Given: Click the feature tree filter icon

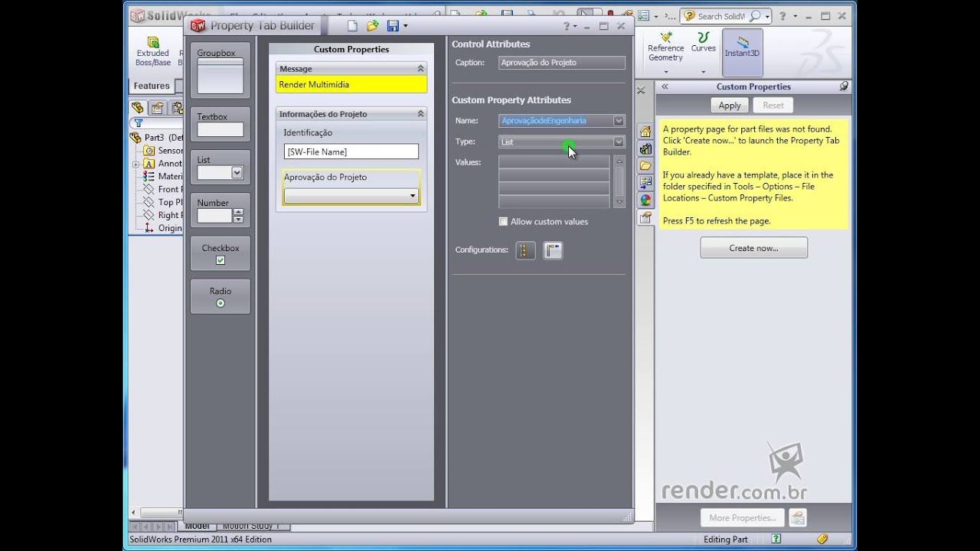Looking at the screenshot, I should point(138,122).
